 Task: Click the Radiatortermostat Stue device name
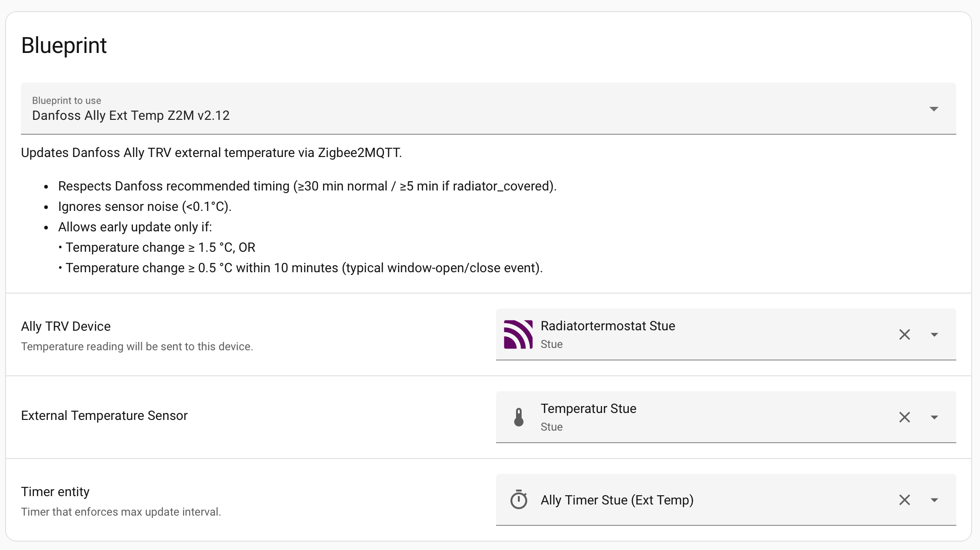click(608, 326)
